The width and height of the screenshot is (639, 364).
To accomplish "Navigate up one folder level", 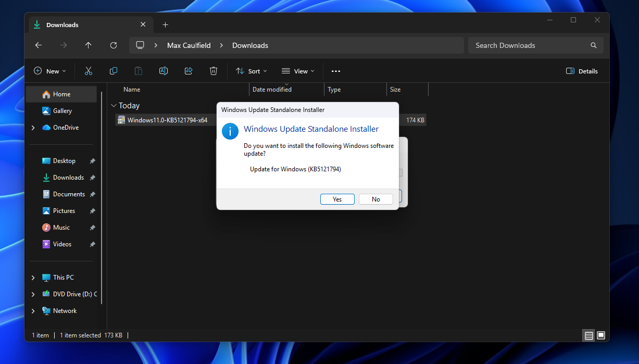I will [89, 45].
